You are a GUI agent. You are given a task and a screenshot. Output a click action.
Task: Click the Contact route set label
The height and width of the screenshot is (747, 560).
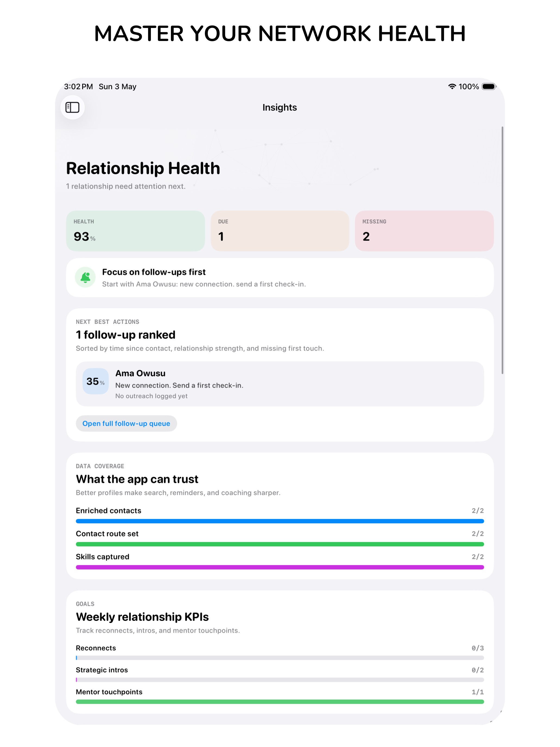[107, 534]
